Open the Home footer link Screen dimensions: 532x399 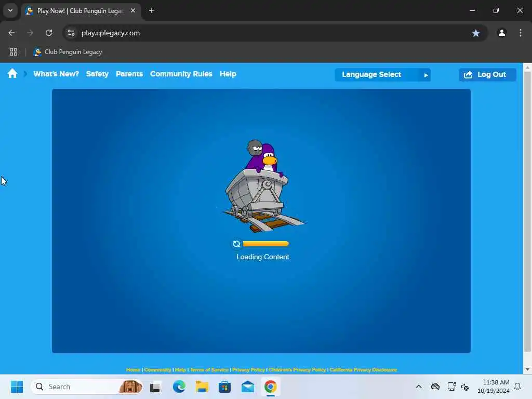133,369
